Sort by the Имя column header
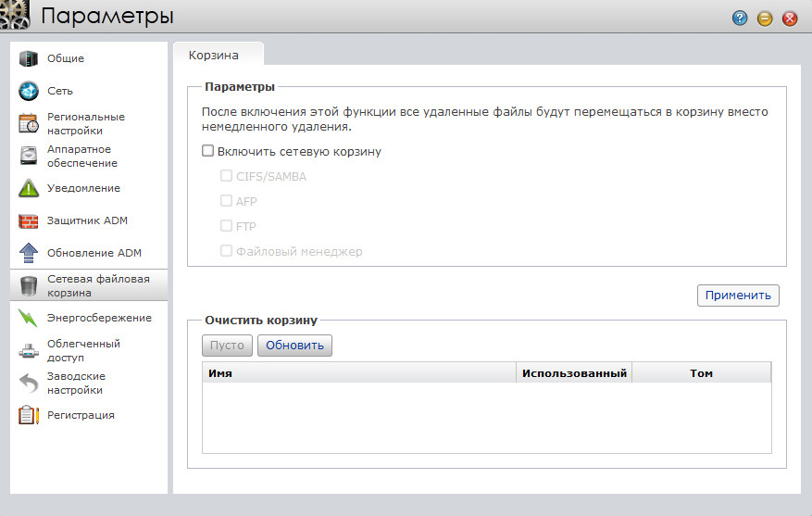 pos(357,372)
